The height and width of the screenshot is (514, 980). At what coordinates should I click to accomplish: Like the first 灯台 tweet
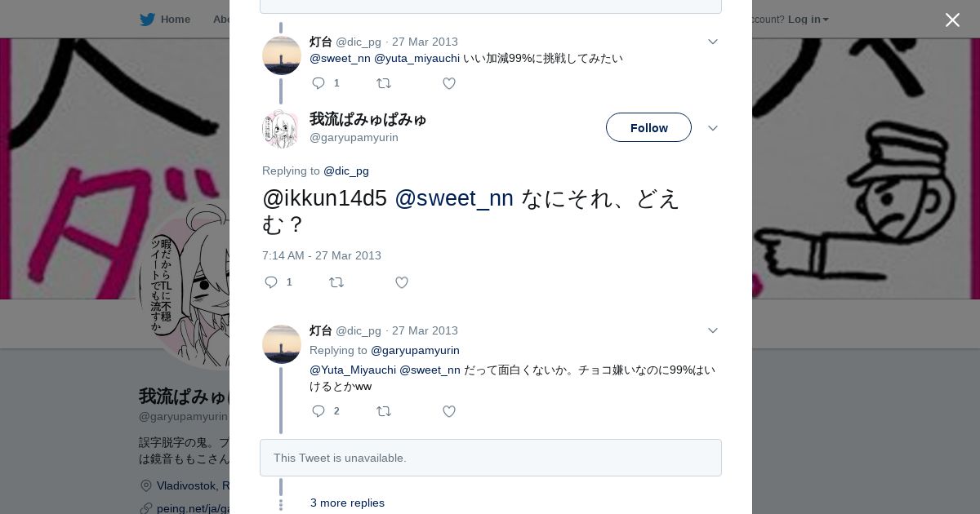(x=449, y=83)
